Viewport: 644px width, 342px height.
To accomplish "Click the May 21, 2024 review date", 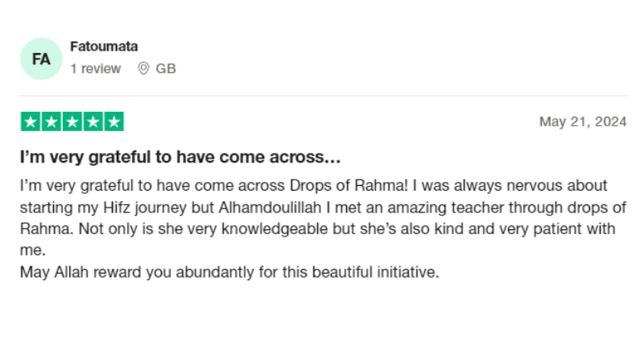I will tap(582, 122).
